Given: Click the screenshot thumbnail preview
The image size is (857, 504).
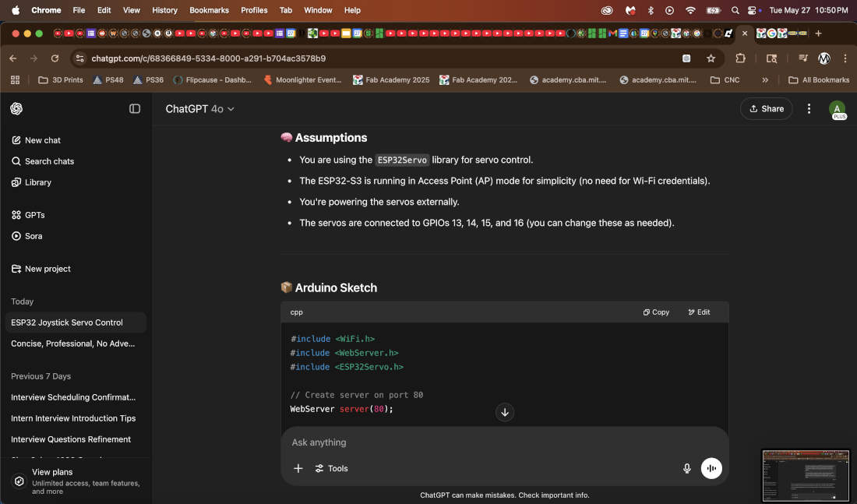Looking at the screenshot, I should click(806, 476).
